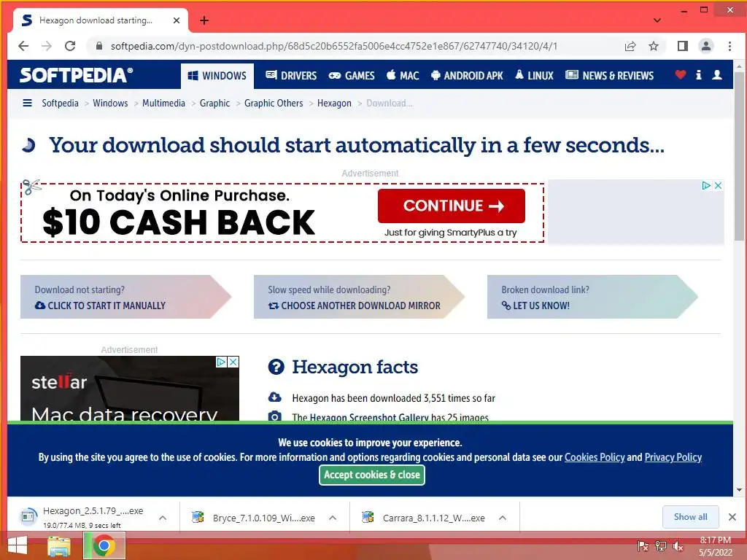Screen dimensions: 747x560
Task: Click AdChoices icon on Stellar ad
Action: click(222, 362)
